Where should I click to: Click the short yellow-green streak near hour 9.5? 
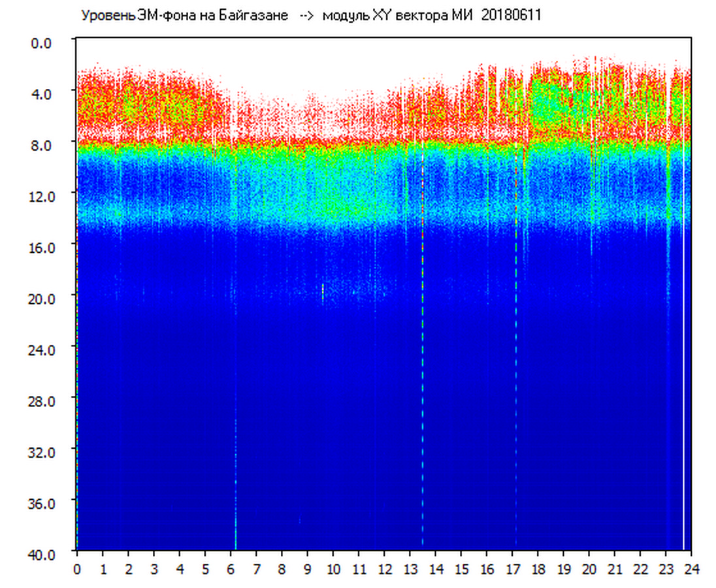click(x=323, y=293)
